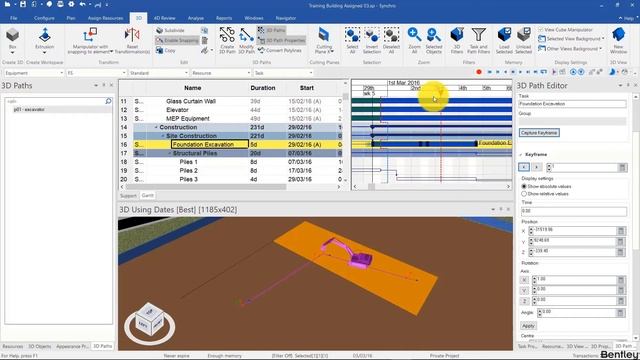Collapse the Site Construction task group
Screen dimensions: 640x360
point(163,136)
